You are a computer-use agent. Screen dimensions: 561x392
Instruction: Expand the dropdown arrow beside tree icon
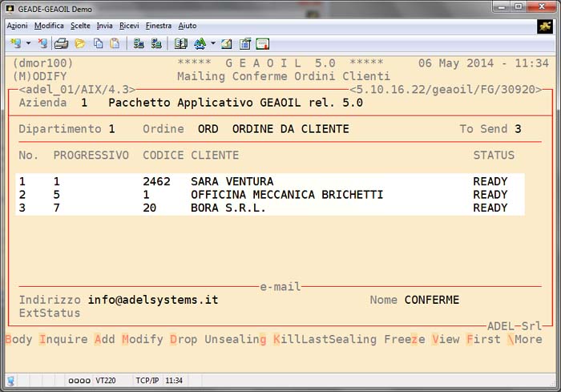pyautogui.click(x=212, y=43)
